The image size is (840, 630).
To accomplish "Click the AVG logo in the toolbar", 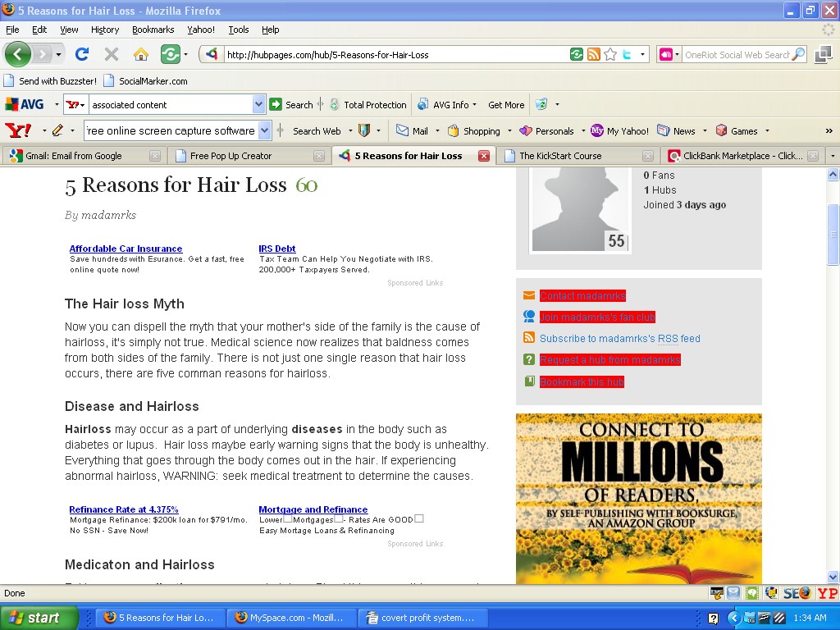I will point(25,104).
